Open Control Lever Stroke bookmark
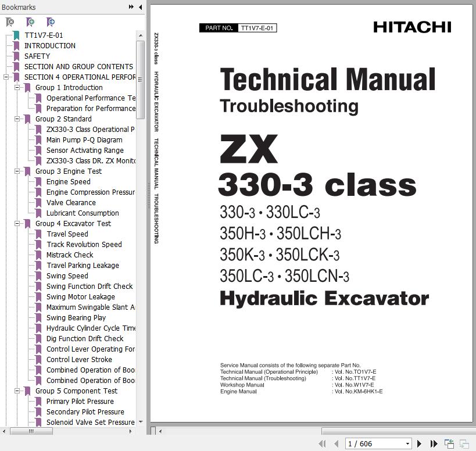Viewport: 476px width, 451px height. click(79, 360)
